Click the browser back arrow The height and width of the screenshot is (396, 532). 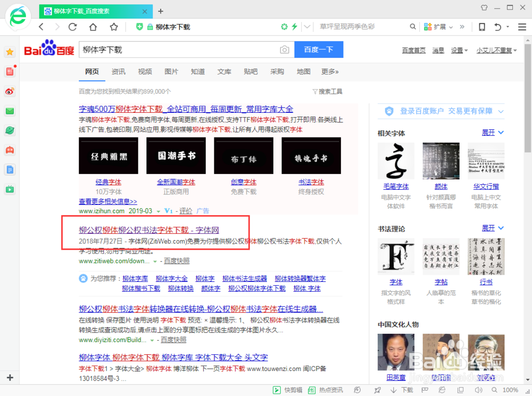[41, 27]
